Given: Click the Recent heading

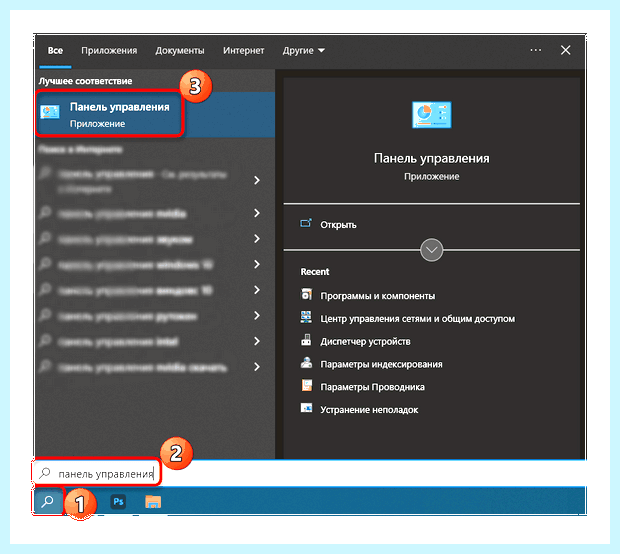Looking at the screenshot, I should [x=315, y=272].
